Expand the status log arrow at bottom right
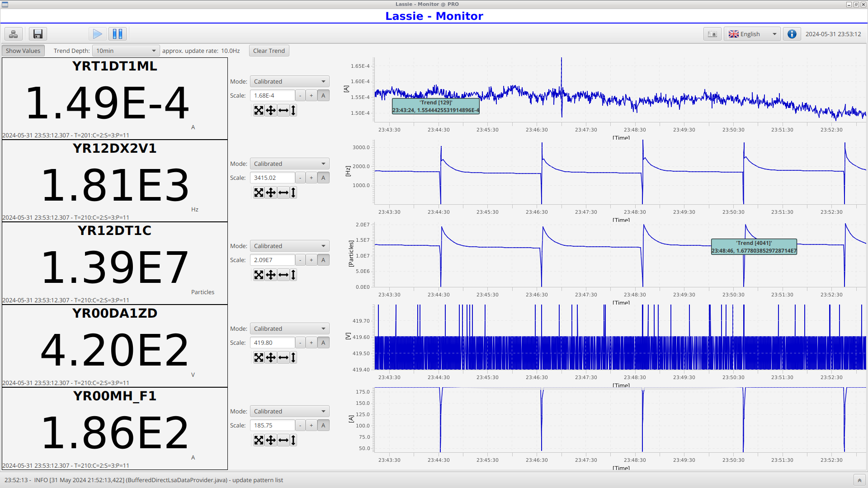Screen dimensions: 868x488 (x=859, y=480)
